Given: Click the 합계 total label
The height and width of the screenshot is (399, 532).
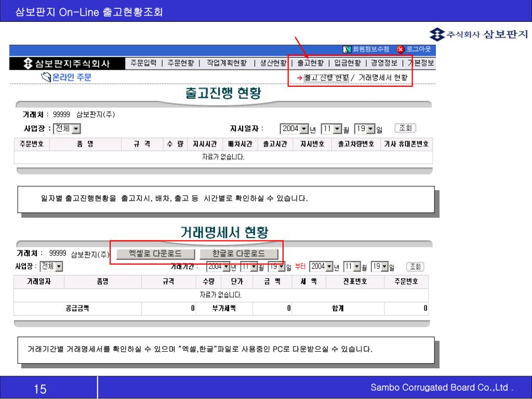Looking at the screenshot, I should (338, 309).
